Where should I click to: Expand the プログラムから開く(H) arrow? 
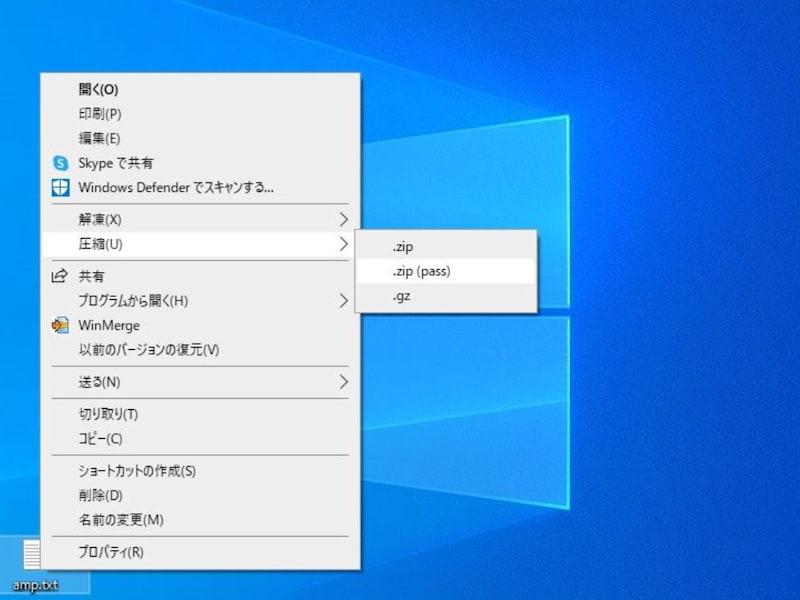tap(344, 301)
